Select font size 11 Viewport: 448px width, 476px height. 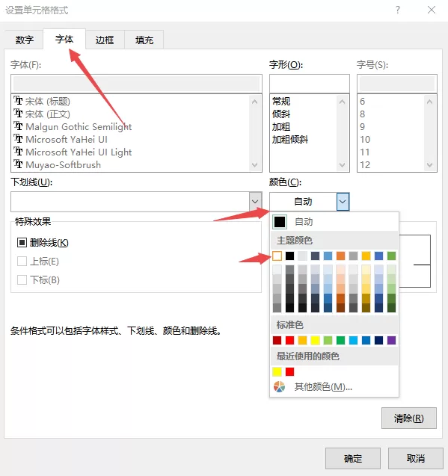pos(365,152)
